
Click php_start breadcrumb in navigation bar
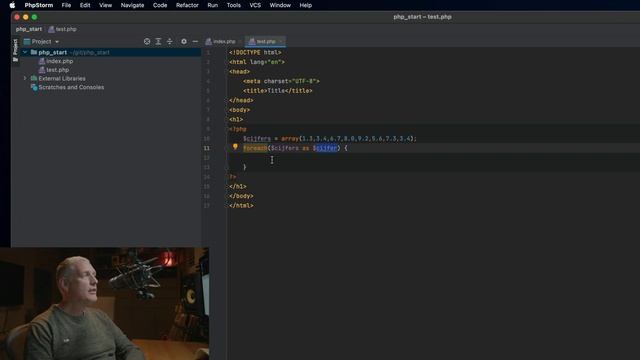click(x=29, y=29)
